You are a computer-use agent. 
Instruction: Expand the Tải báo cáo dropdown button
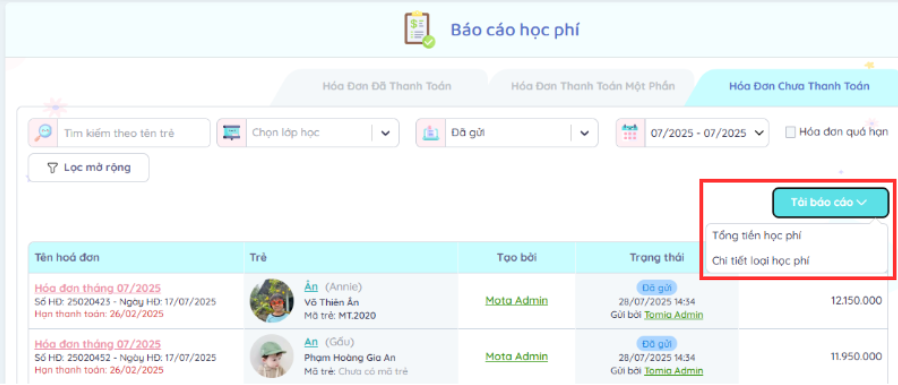pyautogui.click(x=830, y=202)
